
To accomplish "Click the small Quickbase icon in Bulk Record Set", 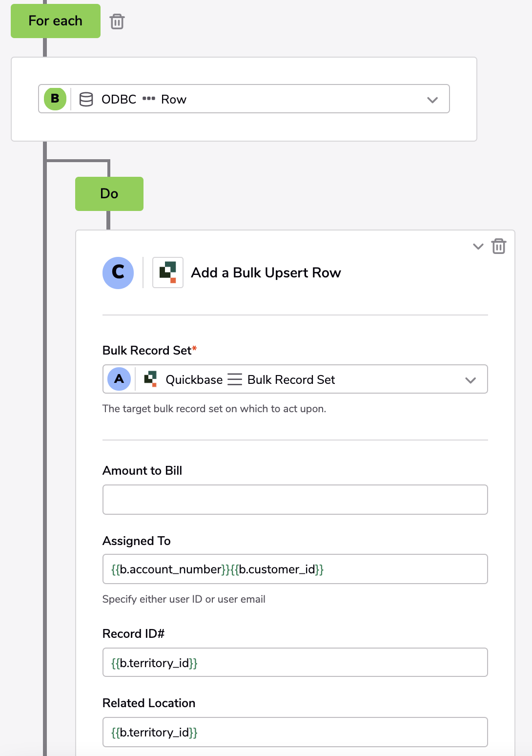I will [150, 379].
